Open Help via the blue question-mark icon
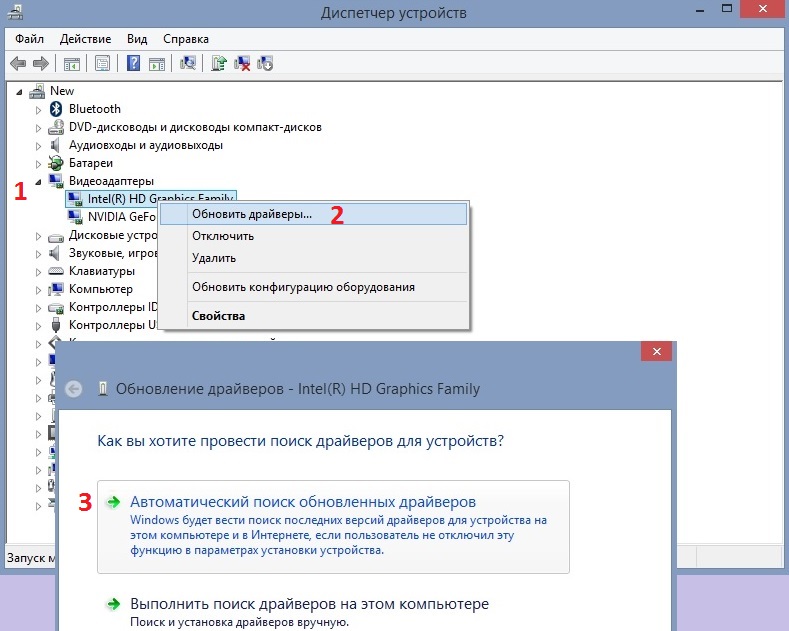Image resolution: width=789 pixels, height=631 pixels. click(x=133, y=63)
